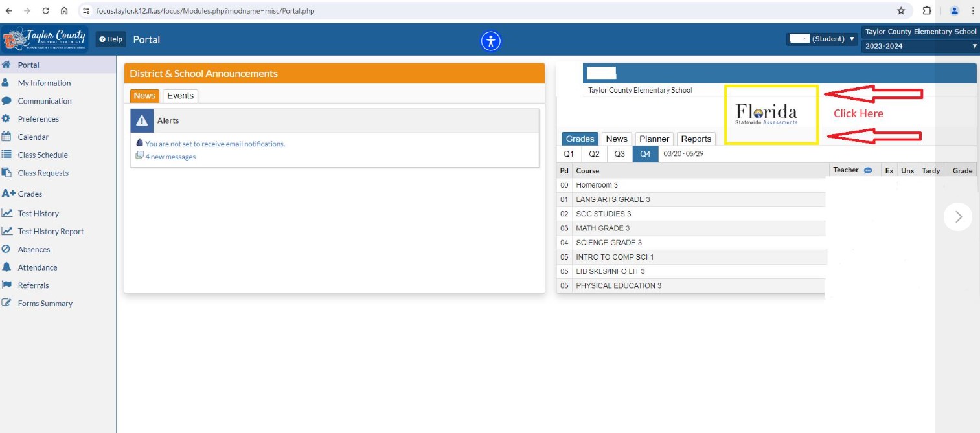The height and width of the screenshot is (433, 980).
Task: Click the Communication speech bubble icon
Action: pyautogui.click(x=6, y=101)
